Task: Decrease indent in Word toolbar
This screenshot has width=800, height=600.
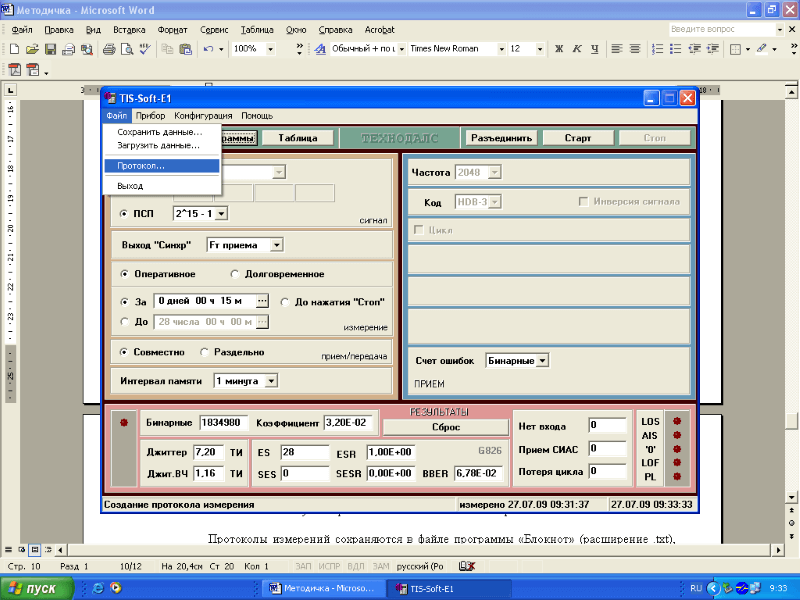Action: pos(694,49)
